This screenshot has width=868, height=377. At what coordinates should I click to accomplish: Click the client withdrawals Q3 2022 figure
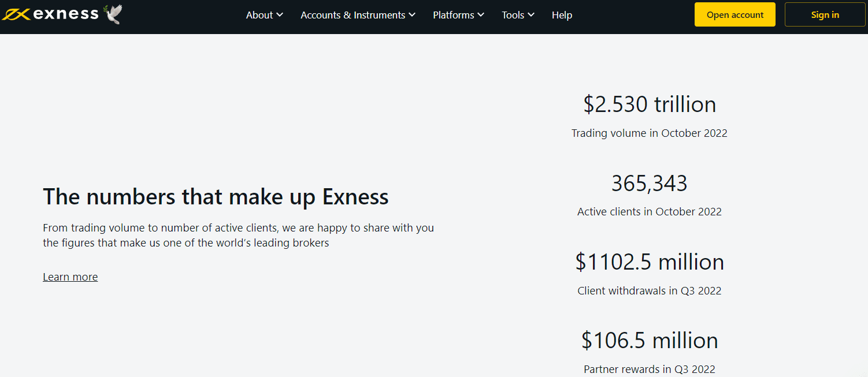tap(649, 262)
